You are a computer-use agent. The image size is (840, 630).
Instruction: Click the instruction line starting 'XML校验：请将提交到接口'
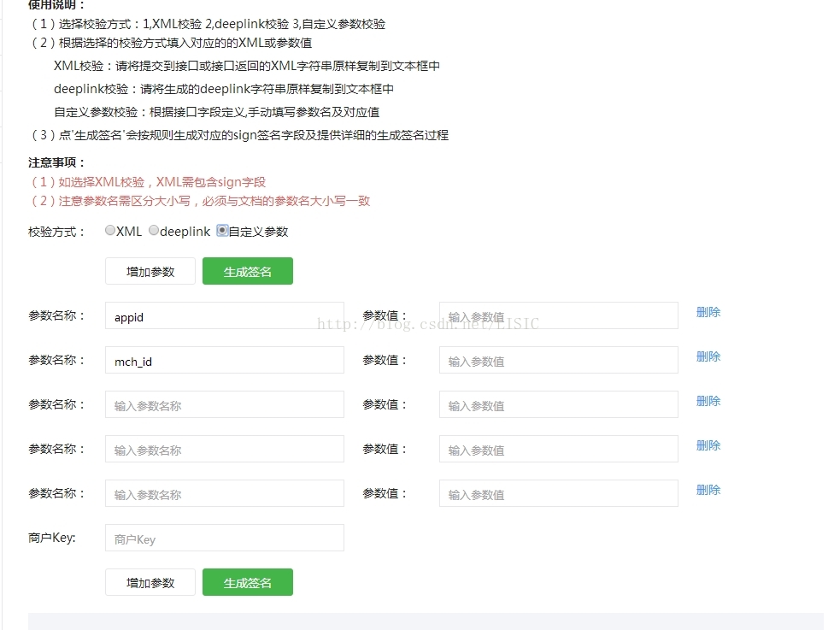[247, 66]
